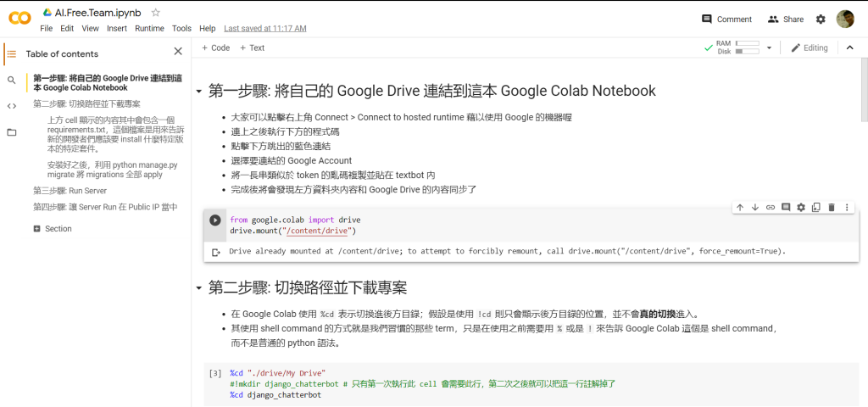This screenshot has height=407, width=868.
Task: Move cell up with arrow icon
Action: click(739, 207)
